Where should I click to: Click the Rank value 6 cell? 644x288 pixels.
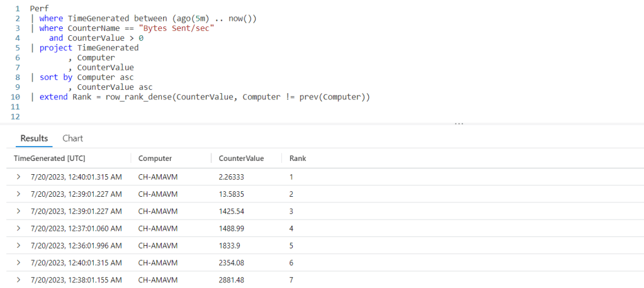pyautogui.click(x=291, y=263)
